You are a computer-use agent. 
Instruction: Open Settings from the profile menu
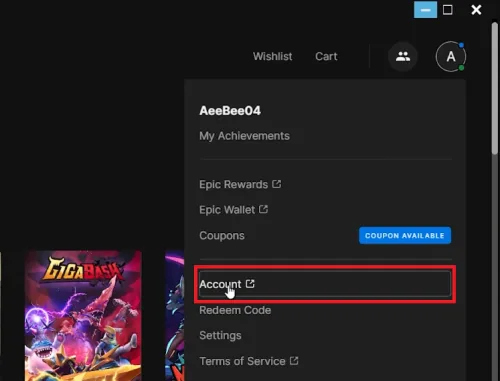click(x=220, y=335)
